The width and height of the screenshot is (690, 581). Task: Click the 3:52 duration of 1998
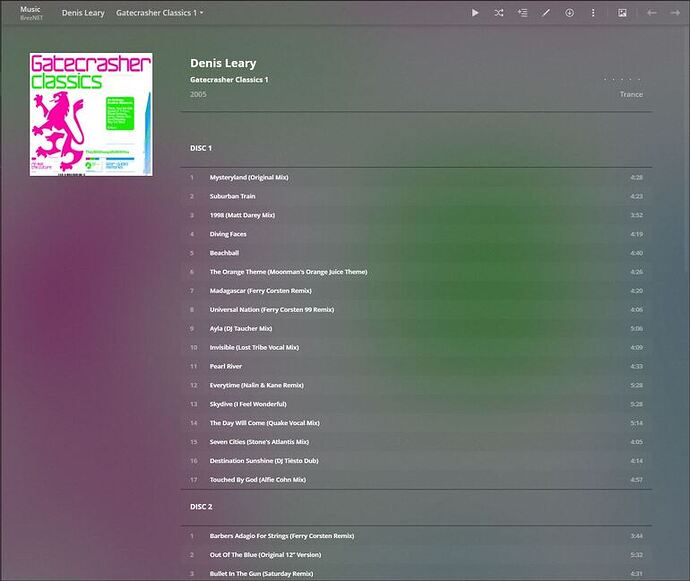pyautogui.click(x=636, y=215)
